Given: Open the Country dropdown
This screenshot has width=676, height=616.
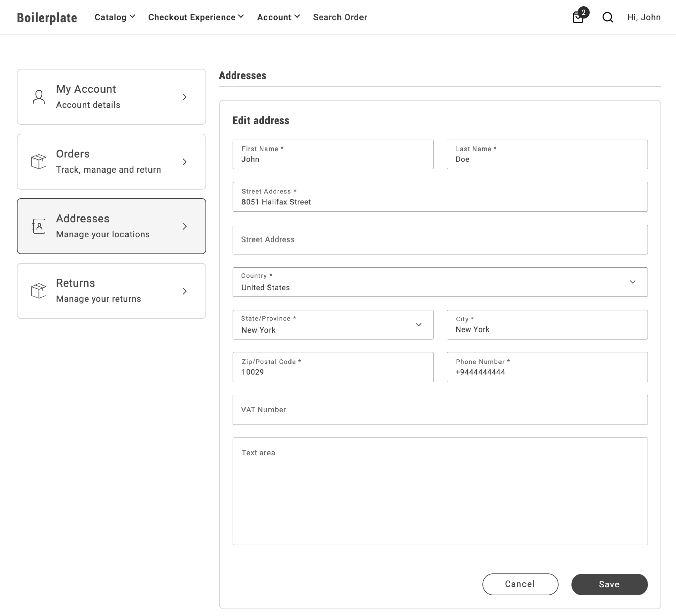Looking at the screenshot, I should click(x=633, y=282).
